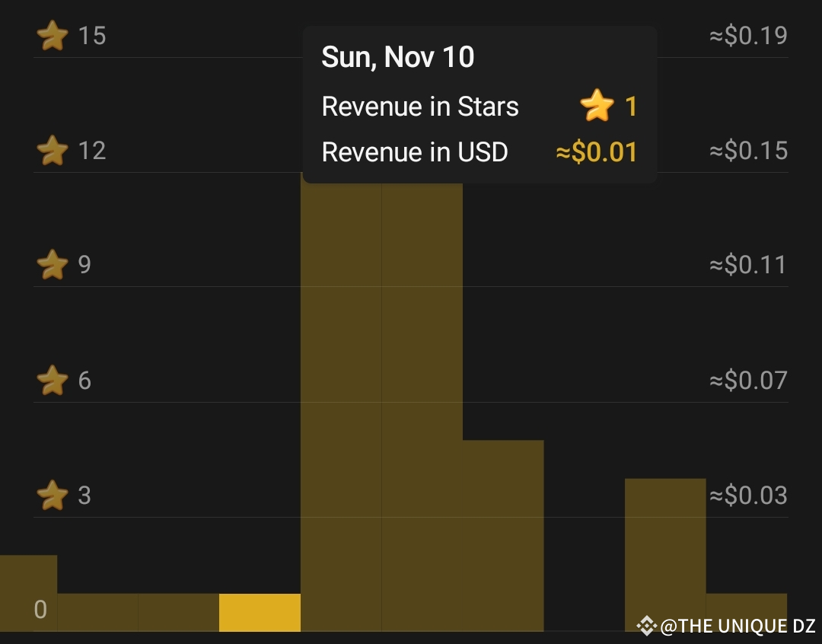Viewport: 822px width, 644px height.
Task: Select the bar reaching just below 6 stars
Action: coord(503,535)
